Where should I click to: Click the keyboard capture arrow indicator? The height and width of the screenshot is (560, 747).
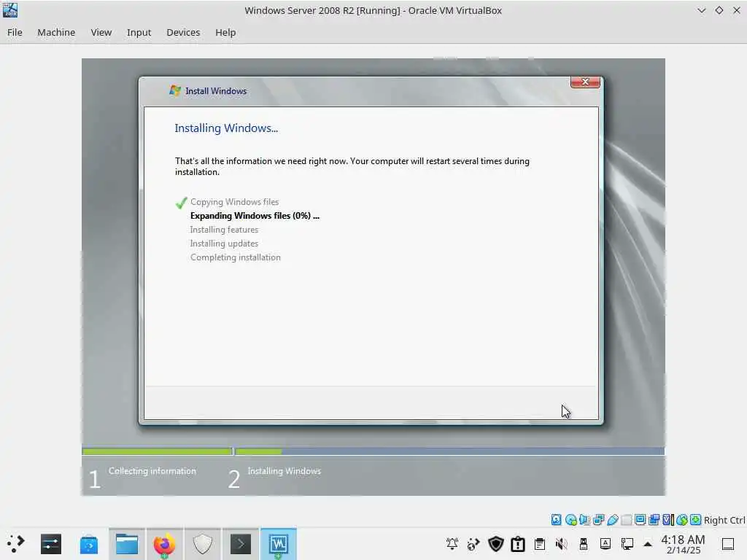tap(695, 519)
